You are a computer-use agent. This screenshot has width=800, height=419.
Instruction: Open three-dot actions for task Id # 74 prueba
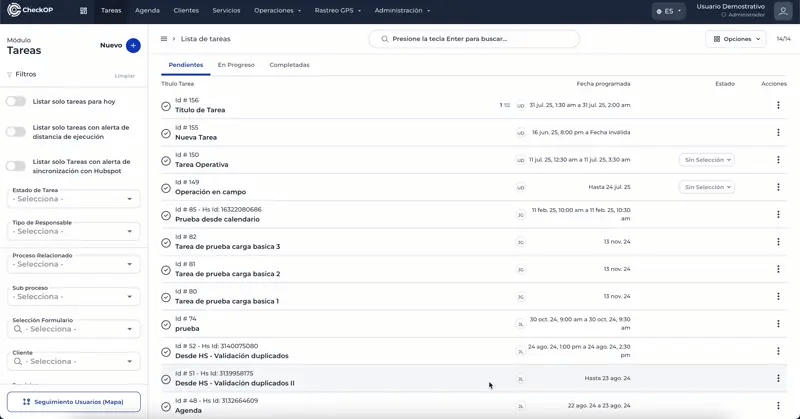coord(778,324)
